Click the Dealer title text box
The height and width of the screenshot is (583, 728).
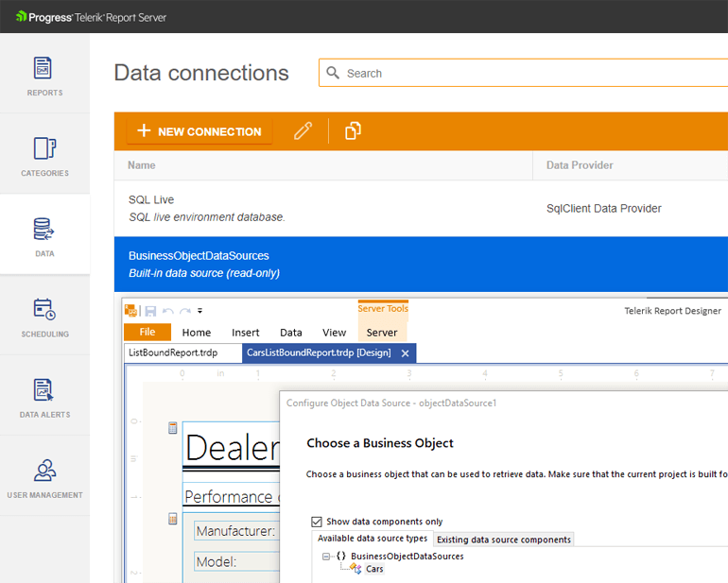[232, 445]
